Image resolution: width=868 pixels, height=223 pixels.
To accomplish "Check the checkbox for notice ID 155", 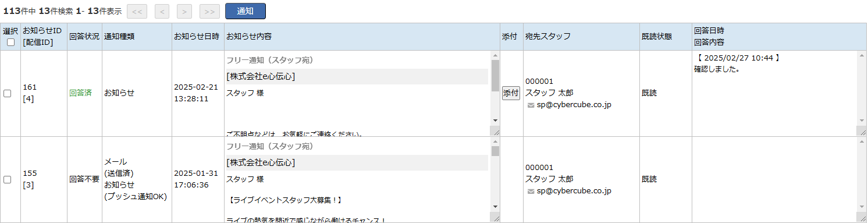I will 8,180.
